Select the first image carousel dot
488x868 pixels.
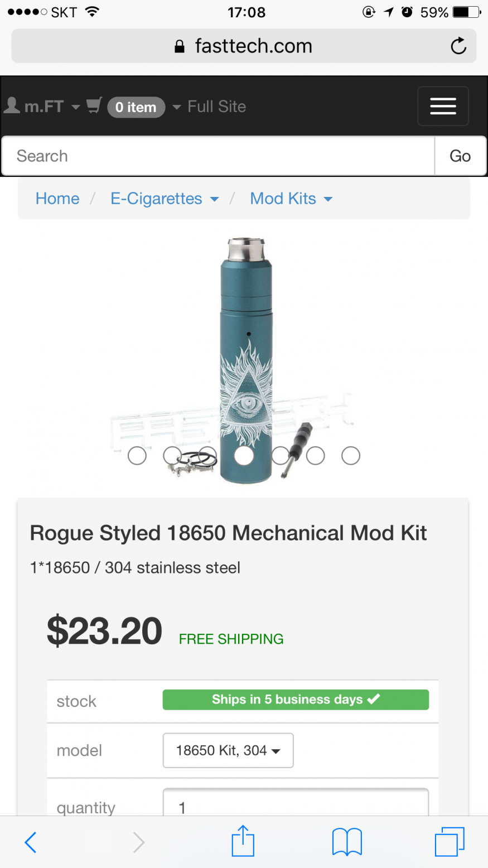[137, 456]
